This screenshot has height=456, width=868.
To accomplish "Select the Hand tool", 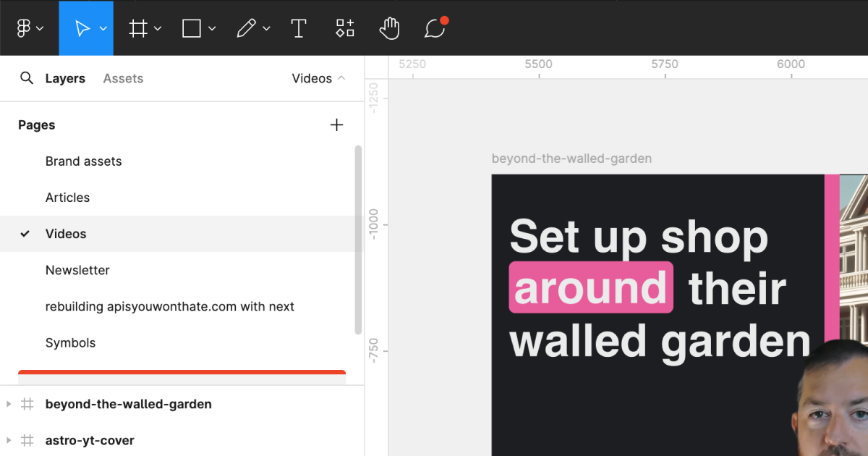I will coord(389,28).
